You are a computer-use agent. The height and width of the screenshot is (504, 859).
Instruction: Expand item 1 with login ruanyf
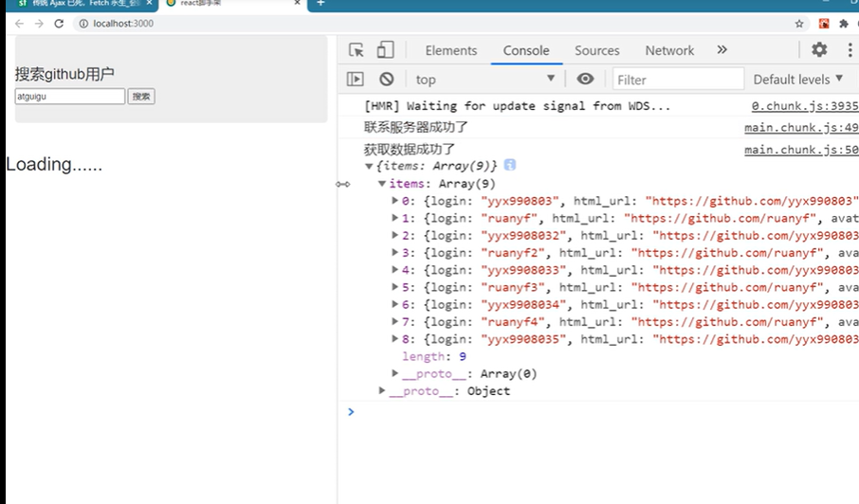coord(394,218)
